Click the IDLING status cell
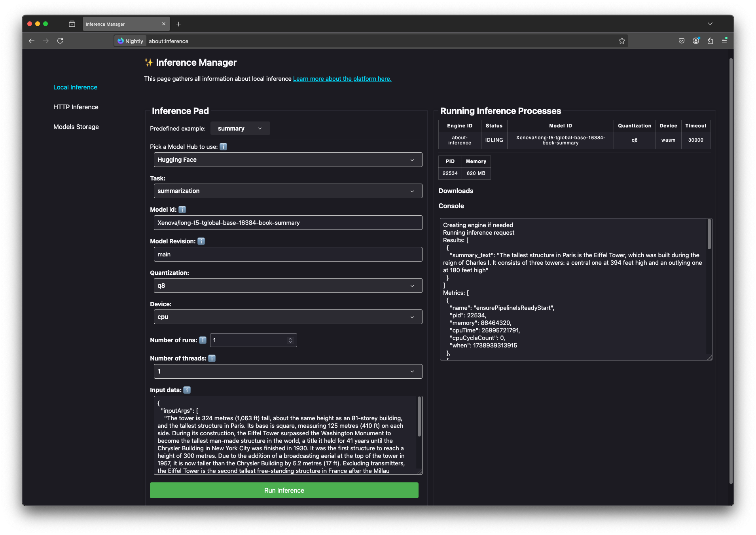Screen dimensions: 756x535 click(x=494, y=140)
